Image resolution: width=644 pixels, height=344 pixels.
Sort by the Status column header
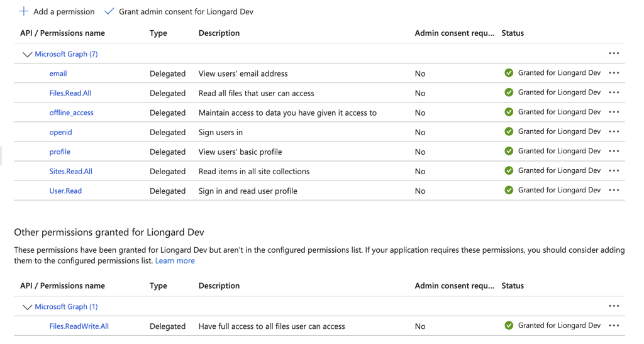click(x=513, y=33)
